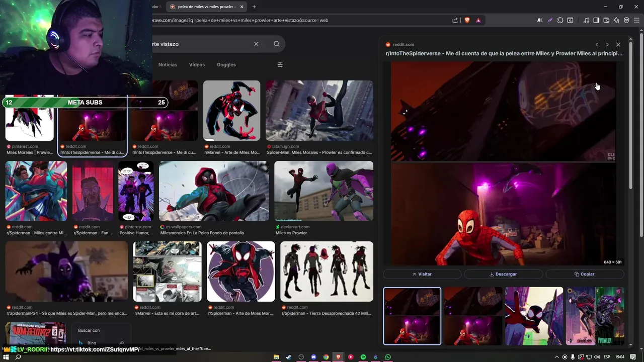Screen dimensions: 644x362
Task: Open the Brave playlist music-note icon
Action: point(586,20)
